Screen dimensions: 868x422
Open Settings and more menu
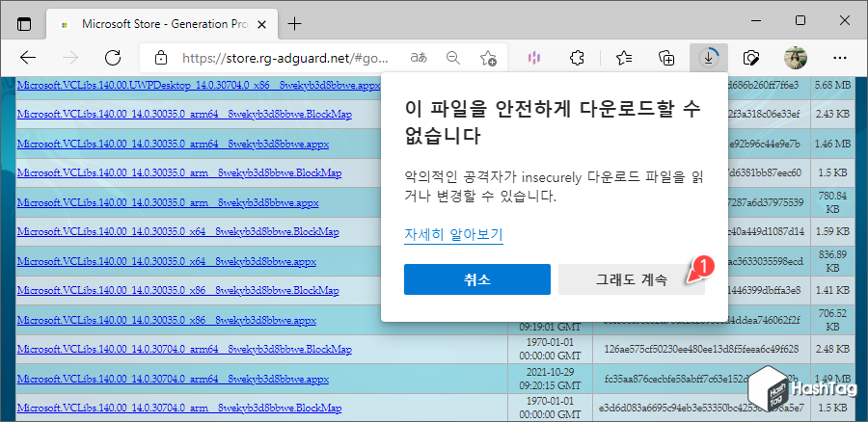click(x=840, y=58)
